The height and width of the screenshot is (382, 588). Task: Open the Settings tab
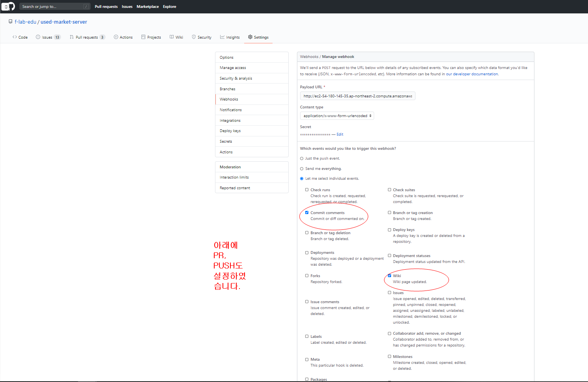click(258, 37)
